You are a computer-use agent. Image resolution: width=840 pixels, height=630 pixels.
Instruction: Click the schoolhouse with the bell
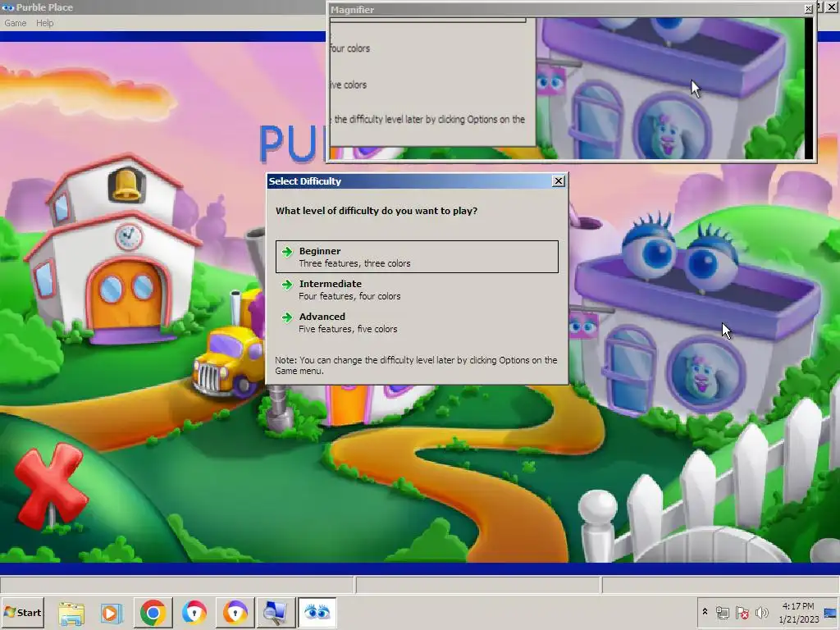pyautogui.click(x=112, y=249)
